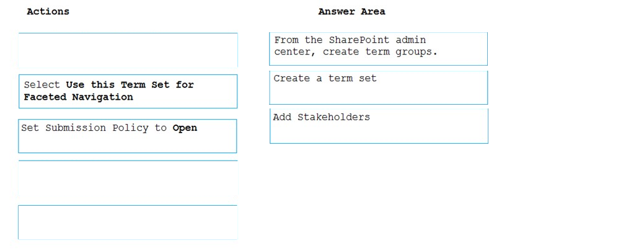Viewport: 644px width, 251px height.
Task: Click the 'Use this Term Set for Faceted Navigation' action
Action: click(x=128, y=91)
